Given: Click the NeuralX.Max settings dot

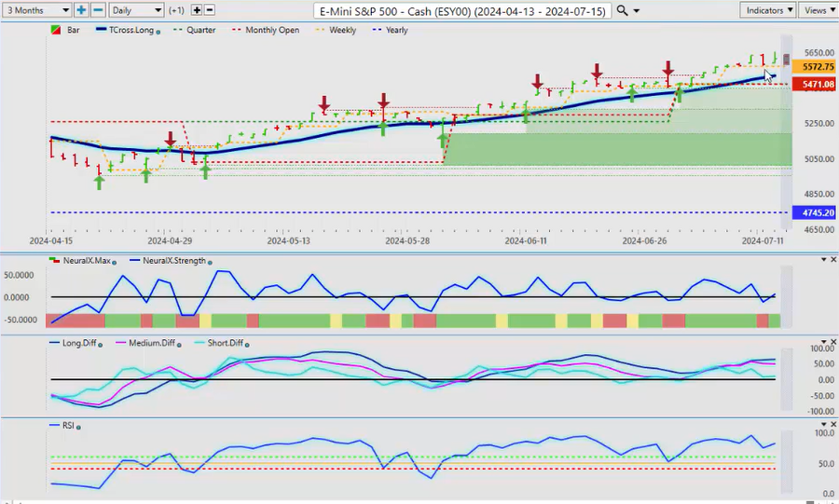Looking at the screenshot, I should tap(115, 262).
